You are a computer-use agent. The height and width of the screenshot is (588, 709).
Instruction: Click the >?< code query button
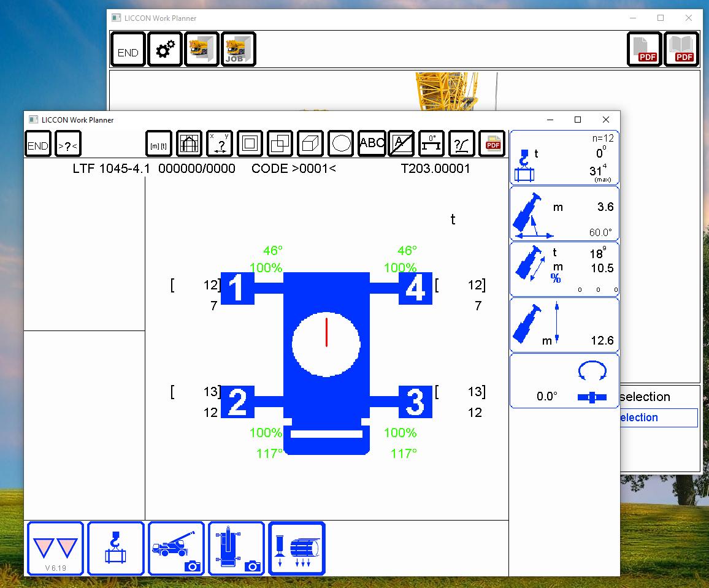pyautogui.click(x=68, y=143)
